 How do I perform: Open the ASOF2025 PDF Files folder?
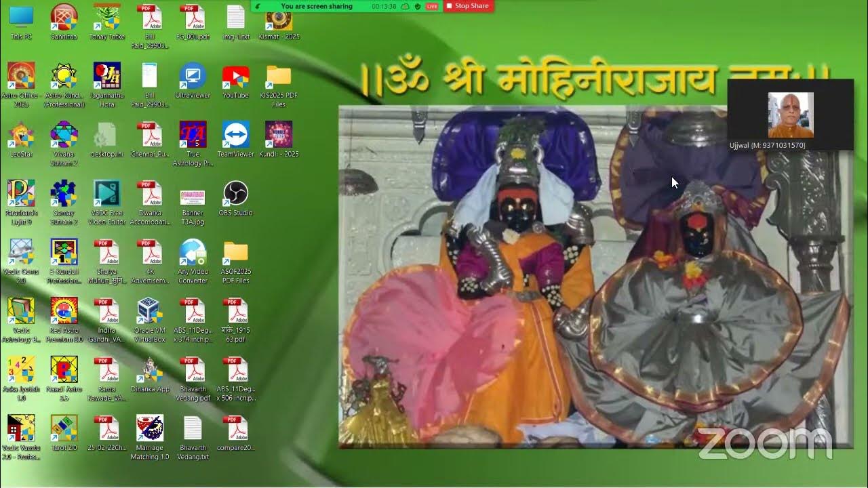pyautogui.click(x=235, y=262)
